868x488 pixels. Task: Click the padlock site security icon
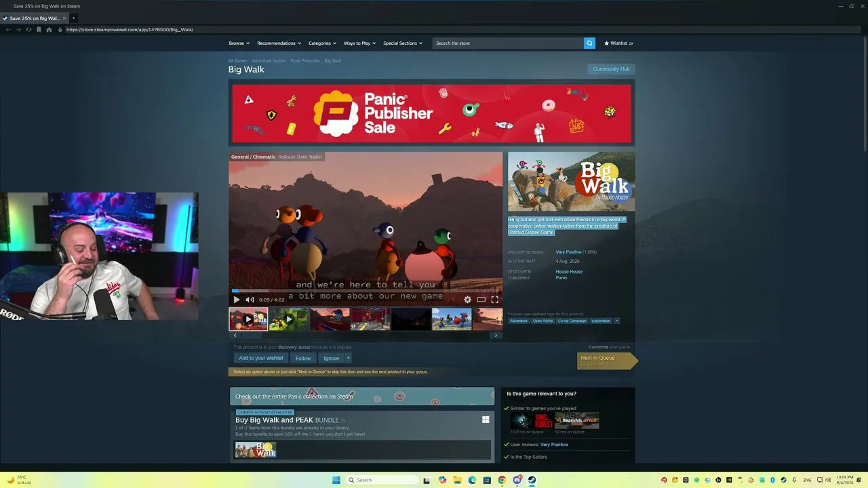tap(60, 30)
